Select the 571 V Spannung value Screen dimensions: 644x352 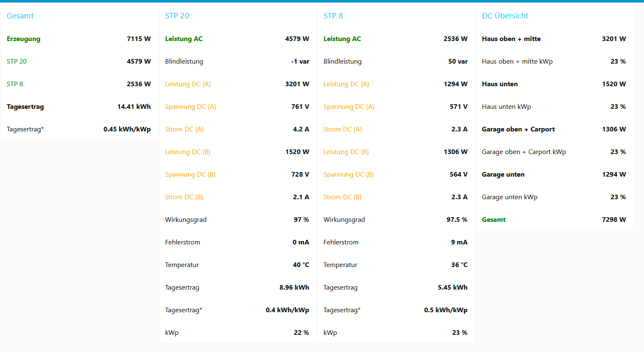tap(458, 107)
